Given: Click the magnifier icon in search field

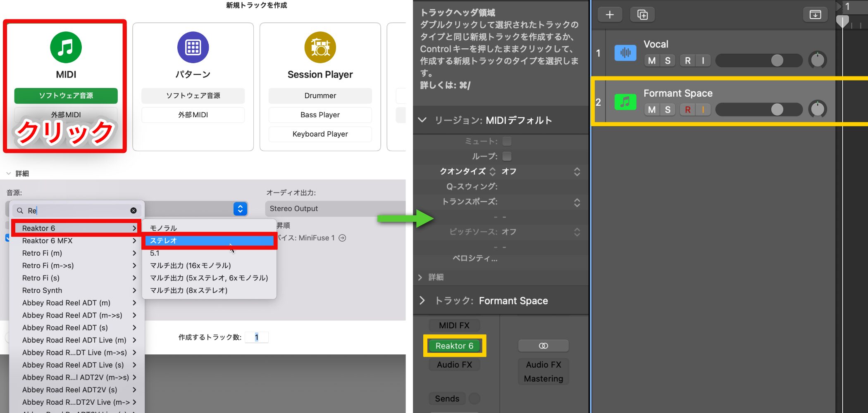Looking at the screenshot, I should [20, 211].
